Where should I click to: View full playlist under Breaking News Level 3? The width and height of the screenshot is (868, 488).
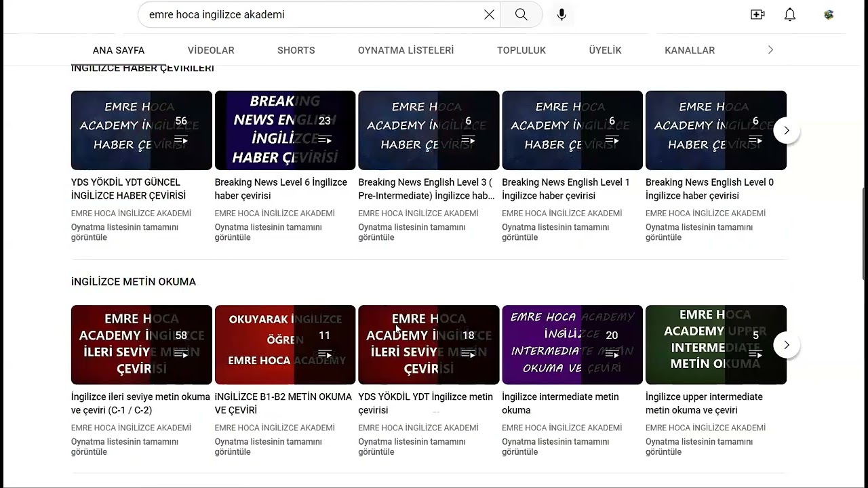[412, 232]
